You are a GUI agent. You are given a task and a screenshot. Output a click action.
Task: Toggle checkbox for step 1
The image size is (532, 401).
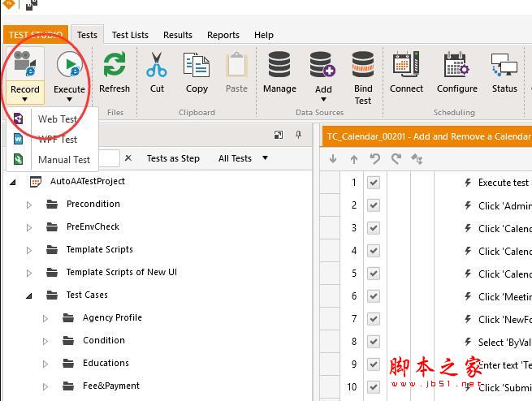pos(374,183)
